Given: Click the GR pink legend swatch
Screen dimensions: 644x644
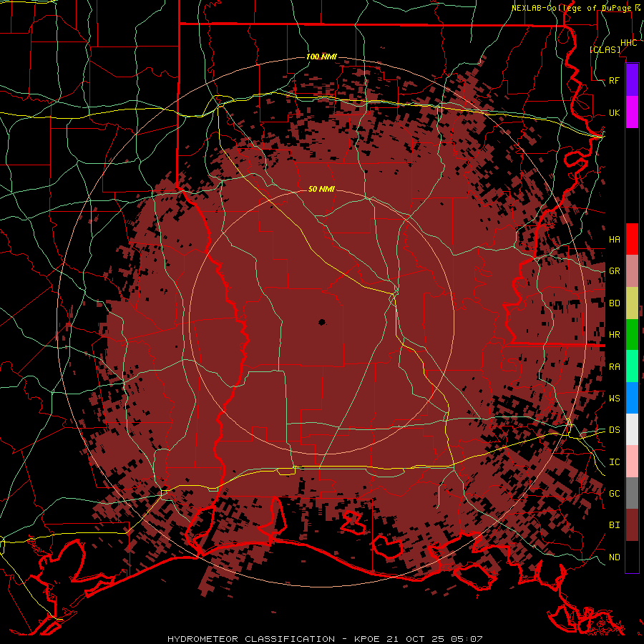Looking at the screenshot, I should coord(632,271).
